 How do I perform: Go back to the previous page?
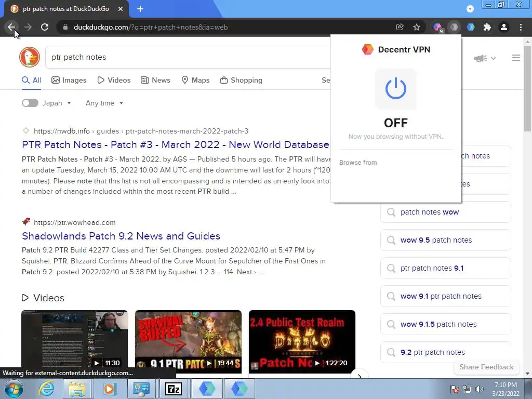pyautogui.click(x=11, y=27)
